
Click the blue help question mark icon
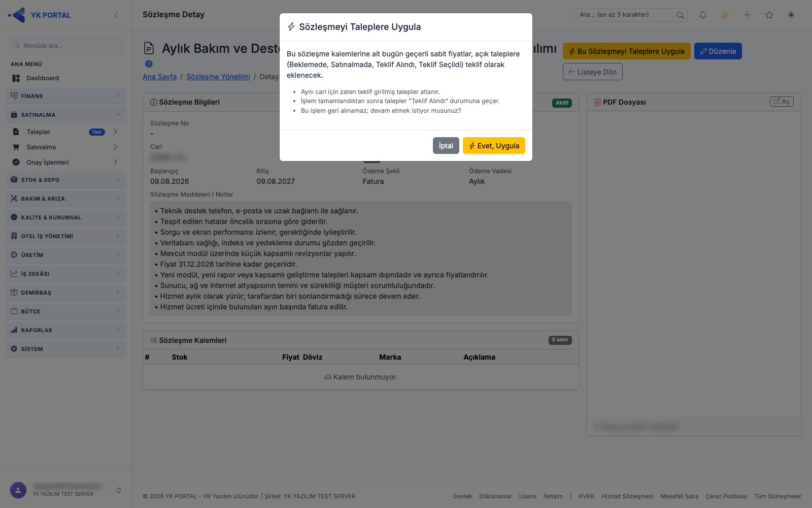coord(149,64)
